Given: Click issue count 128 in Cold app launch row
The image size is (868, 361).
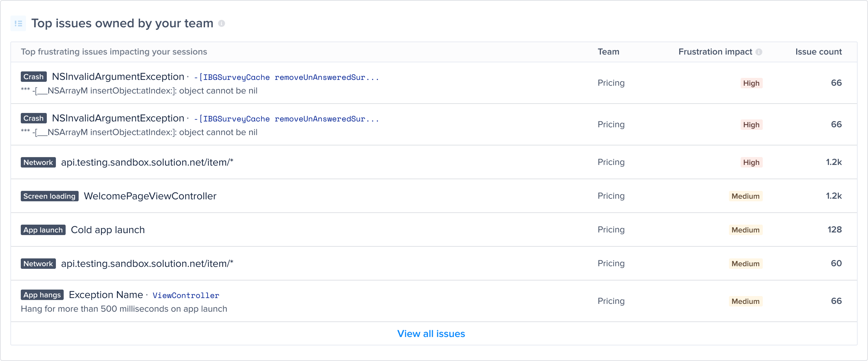Looking at the screenshot, I should point(834,230).
